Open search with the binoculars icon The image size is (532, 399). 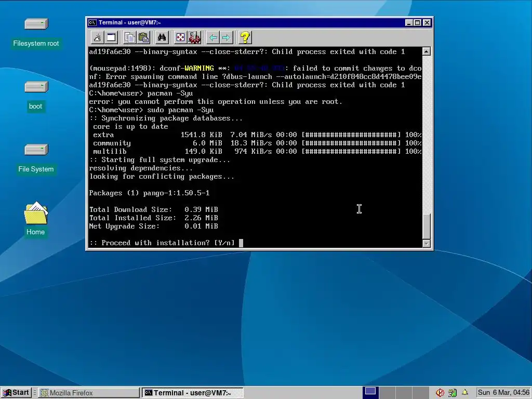pos(162,37)
